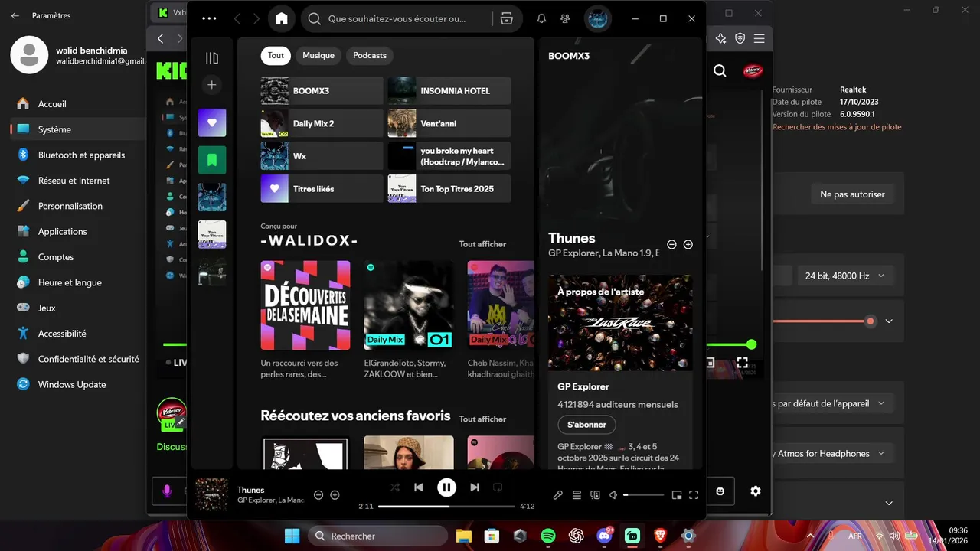The width and height of the screenshot is (980, 551).
Task: Click the minus icon in the player bar
Action: pos(318,495)
